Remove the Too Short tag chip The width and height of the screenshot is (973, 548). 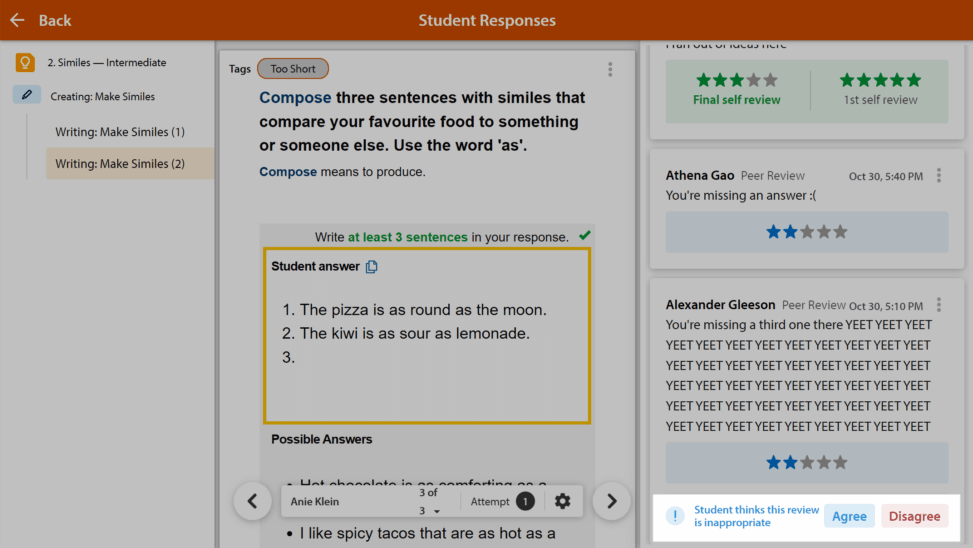[x=293, y=69]
